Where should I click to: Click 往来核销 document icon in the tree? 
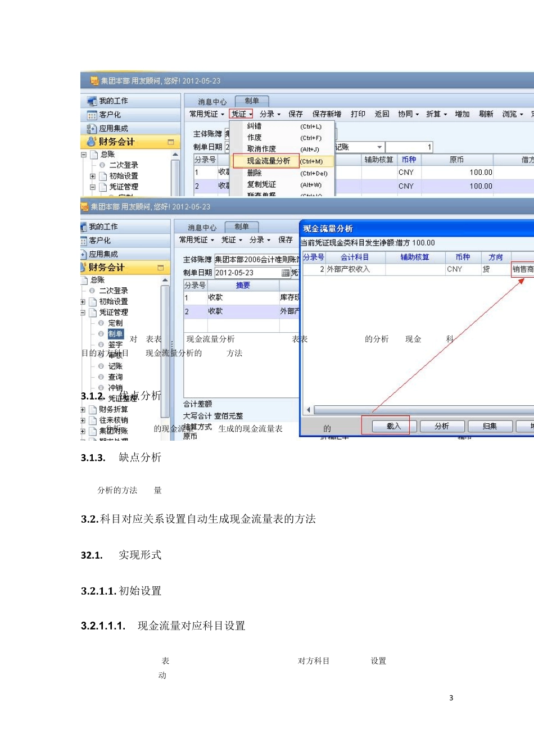pos(93,420)
